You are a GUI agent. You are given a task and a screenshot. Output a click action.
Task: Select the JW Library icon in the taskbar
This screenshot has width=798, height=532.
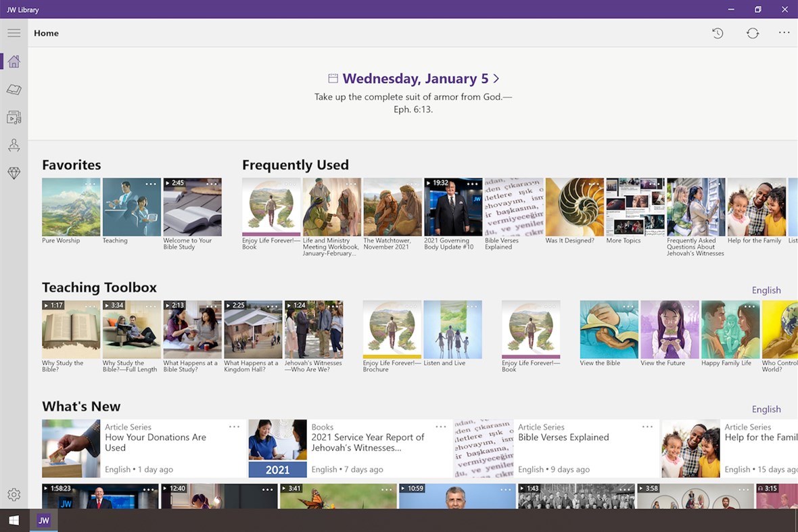[43, 520]
